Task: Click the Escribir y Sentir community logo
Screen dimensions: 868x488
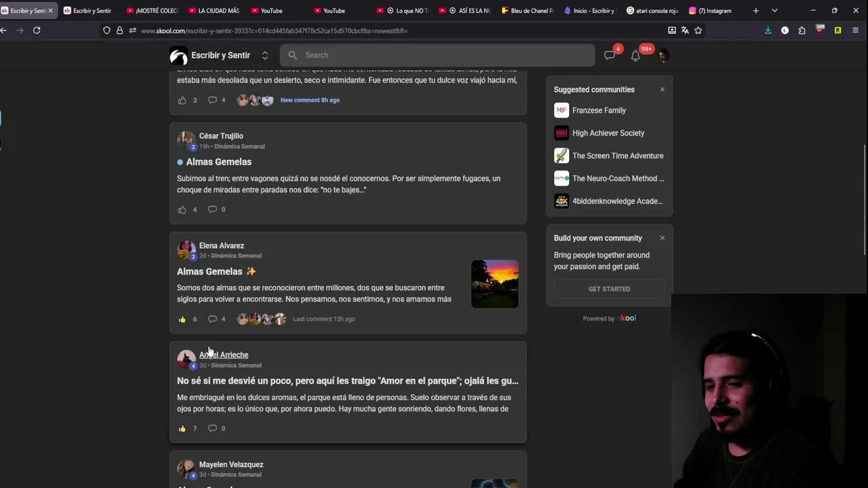Action: click(178, 56)
